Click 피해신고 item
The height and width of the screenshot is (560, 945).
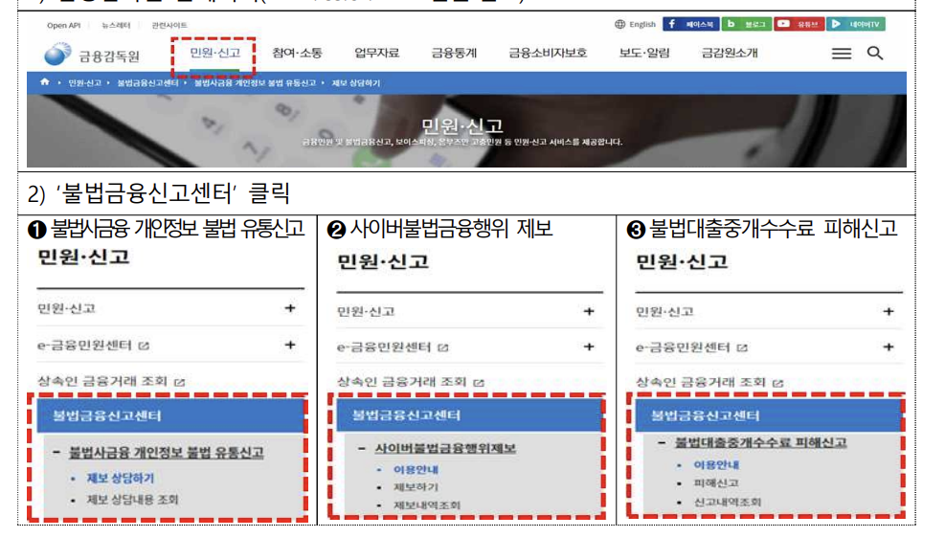(x=716, y=483)
